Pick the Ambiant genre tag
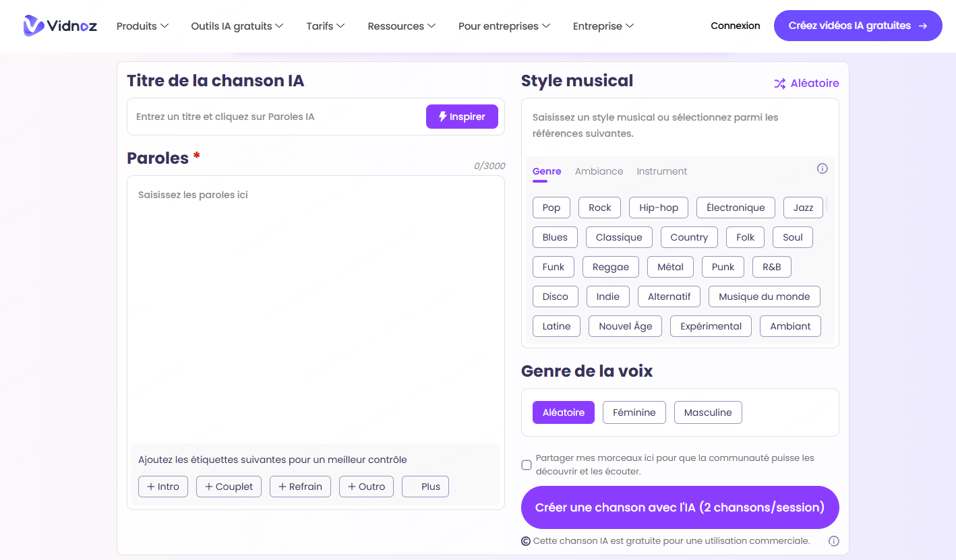This screenshot has width=956, height=560. [x=791, y=326]
